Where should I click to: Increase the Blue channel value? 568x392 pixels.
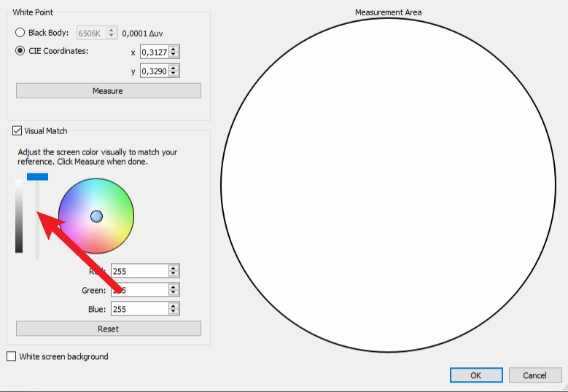point(174,306)
